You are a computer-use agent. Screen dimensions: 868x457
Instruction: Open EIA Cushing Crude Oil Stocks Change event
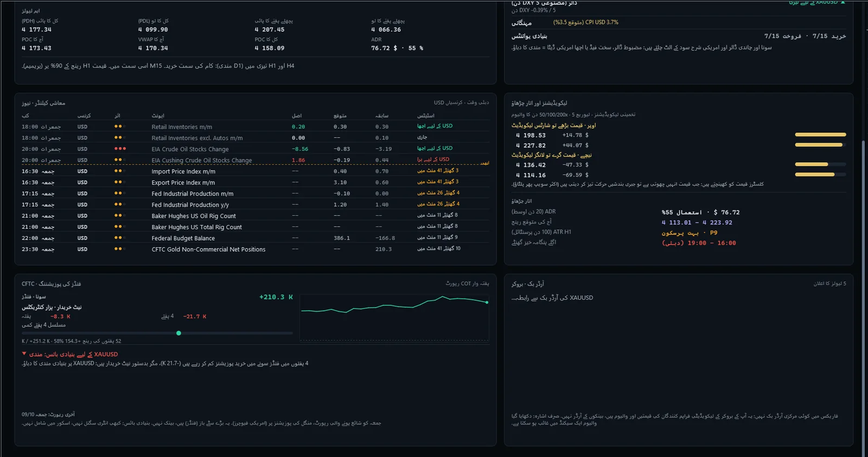click(202, 160)
